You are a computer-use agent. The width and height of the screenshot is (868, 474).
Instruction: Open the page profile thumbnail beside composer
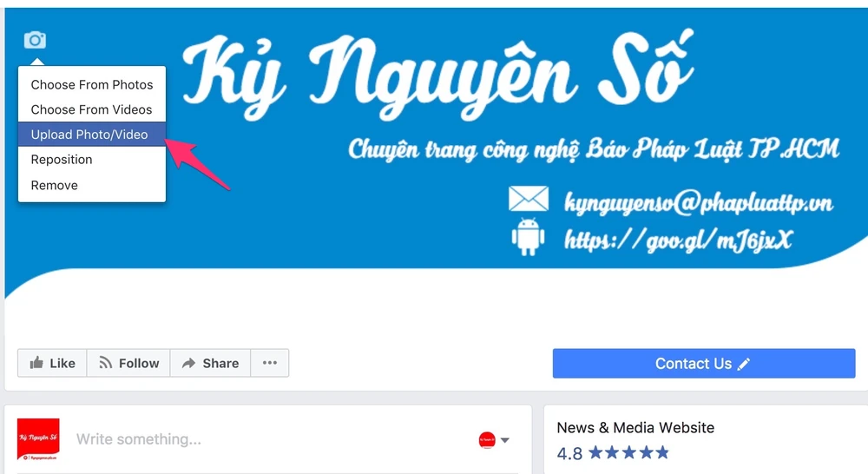point(38,439)
